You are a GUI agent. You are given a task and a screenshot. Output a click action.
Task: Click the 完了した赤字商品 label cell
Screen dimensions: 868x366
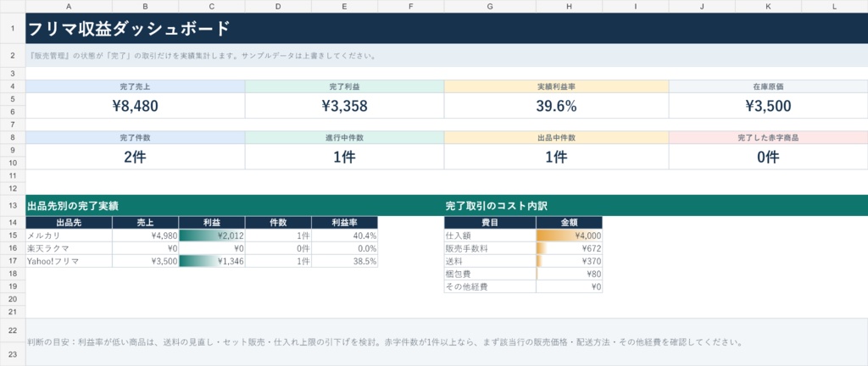pyautogui.click(x=768, y=137)
